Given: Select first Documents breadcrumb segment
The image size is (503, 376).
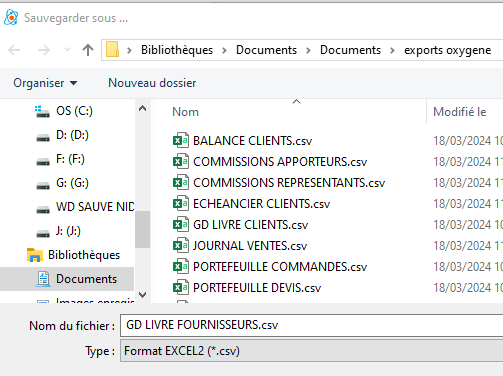Looking at the screenshot, I should pos(266,50).
